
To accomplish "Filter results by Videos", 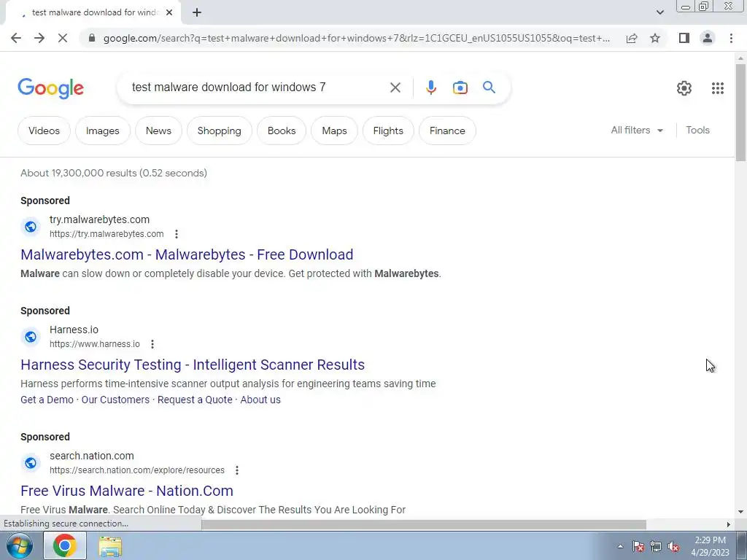I will tap(44, 131).
